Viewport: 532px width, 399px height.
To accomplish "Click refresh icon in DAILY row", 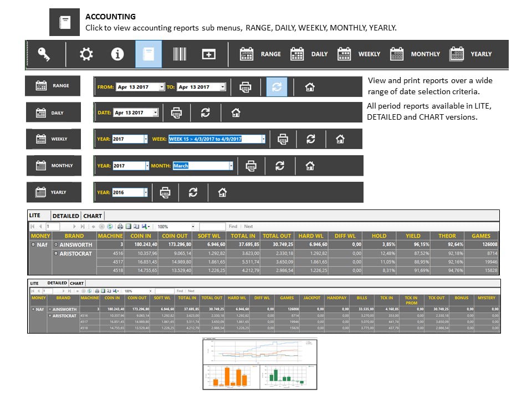I will tap(205, 112).
